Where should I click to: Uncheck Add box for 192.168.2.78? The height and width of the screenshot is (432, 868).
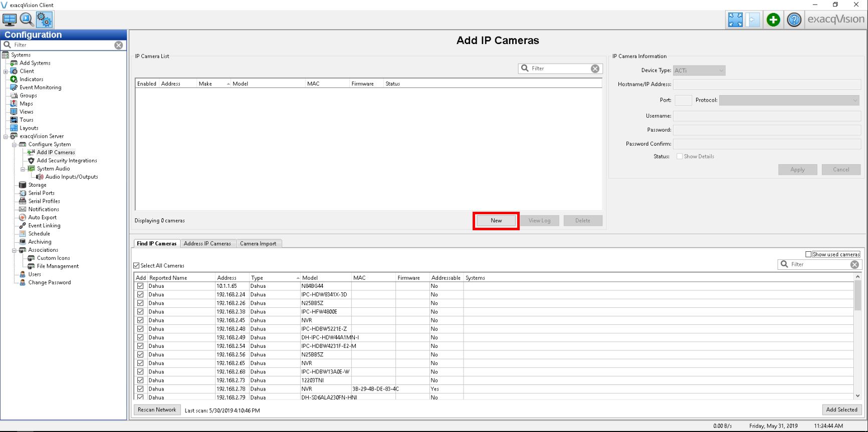[140, 389]
